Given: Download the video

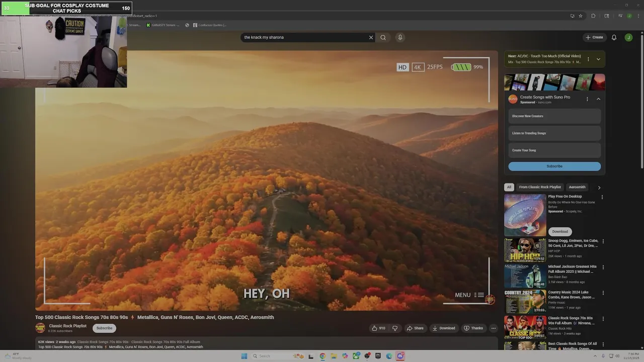Looking at the screenshot, I should (444, 328).
